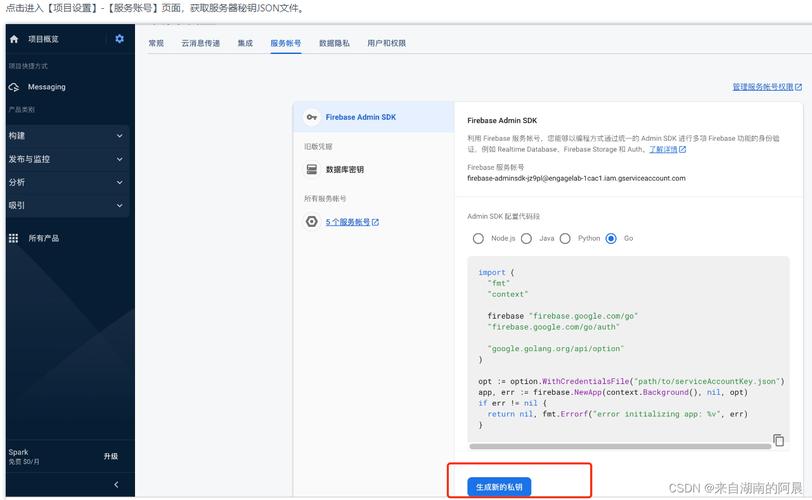Click the option.WithCredentialsFile code line
The image size is (812, 500).
click(631, 381)
